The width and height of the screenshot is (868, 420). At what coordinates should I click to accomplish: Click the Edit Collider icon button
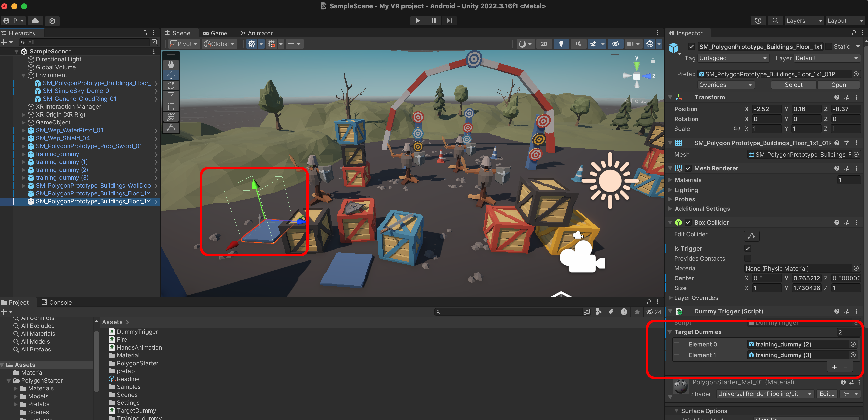[x=751, y=236]
